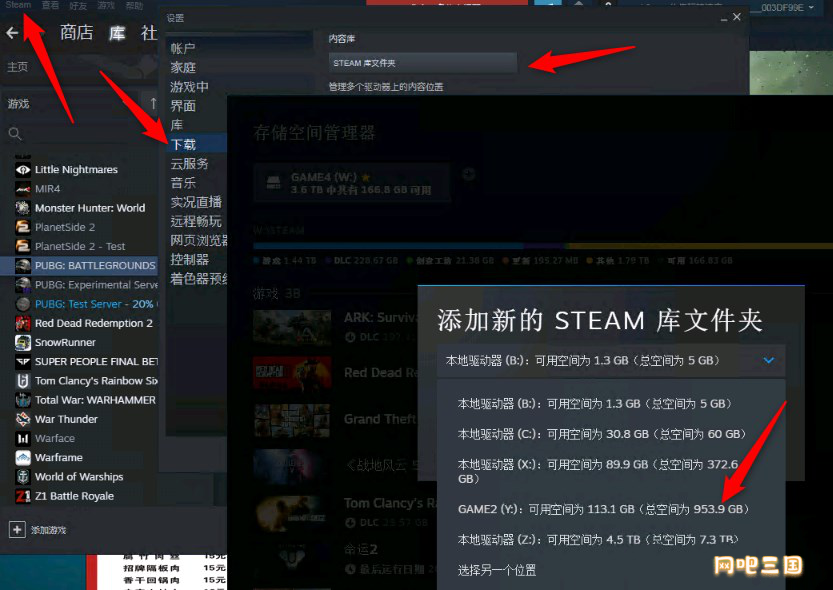Select 界面 in settings sidebar

click(x=183, y=106)
